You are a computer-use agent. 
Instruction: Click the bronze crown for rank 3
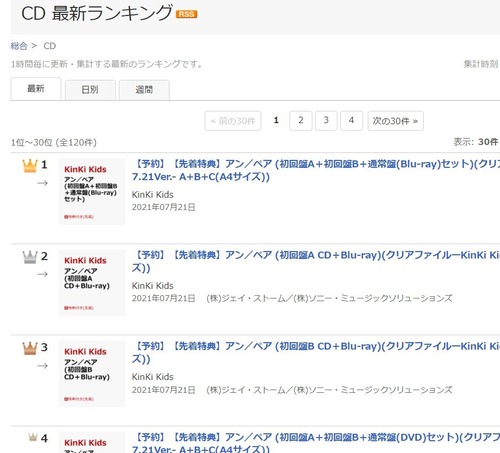[30, 348]
